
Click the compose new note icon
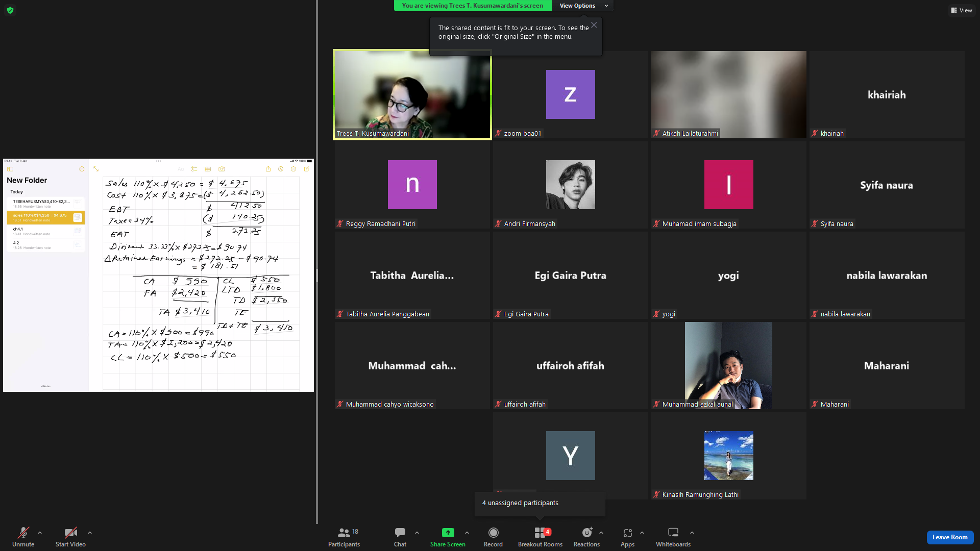coord(306,169)
